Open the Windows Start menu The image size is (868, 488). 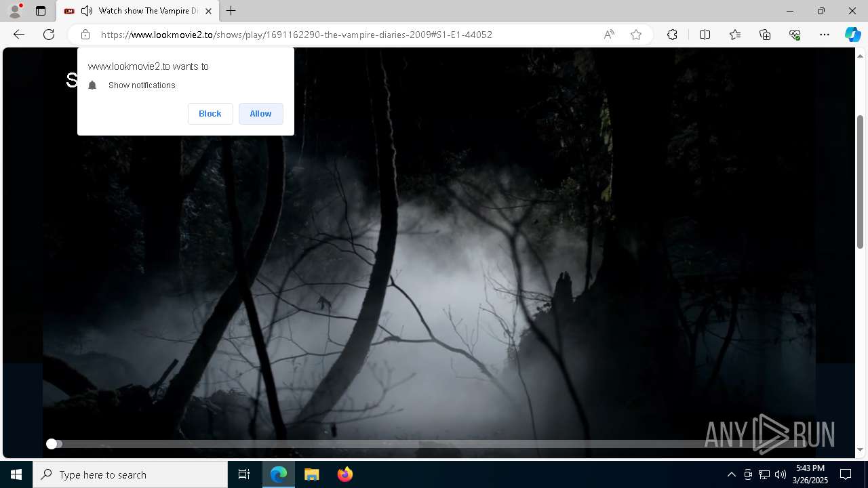[x=16, y=474]
